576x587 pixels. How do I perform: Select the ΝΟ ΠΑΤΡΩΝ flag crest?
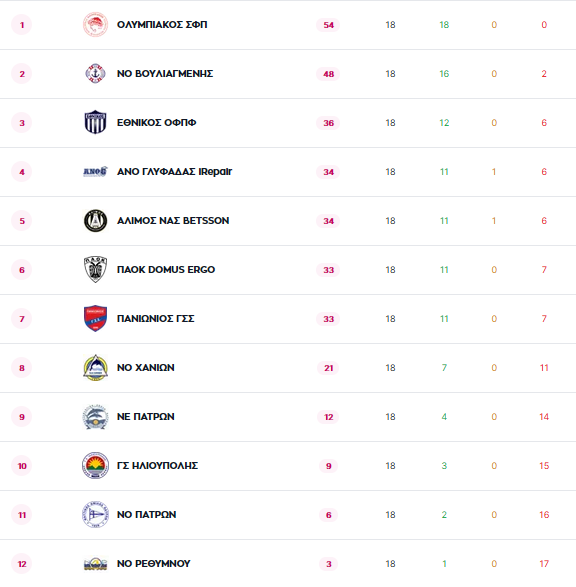[x=95, y=515]
